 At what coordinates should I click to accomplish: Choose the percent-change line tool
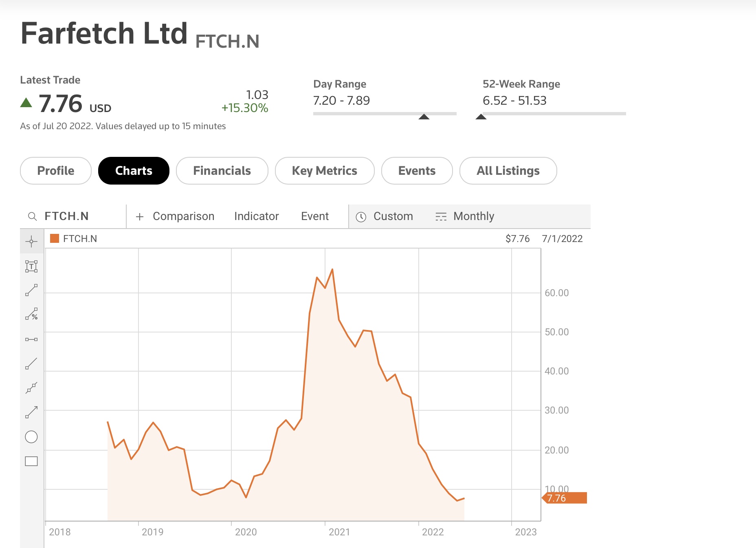click(x=31, y=314)
